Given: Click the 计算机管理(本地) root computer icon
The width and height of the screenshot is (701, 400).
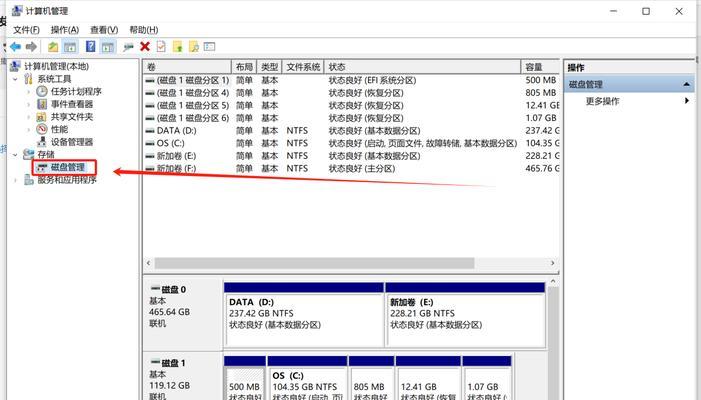Looking at the screenshot, I should coord(15,66).
